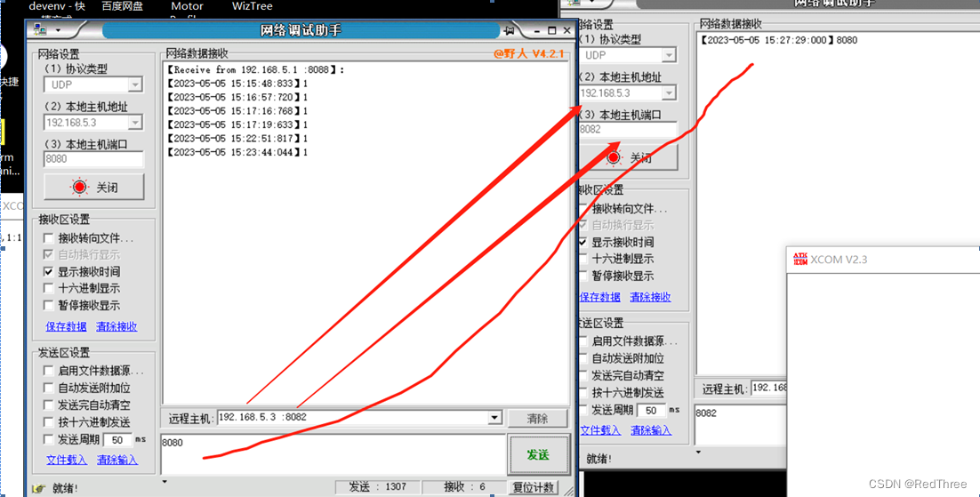Click the small triangle below the port-8082 send box
980x497 pixels.
pyautogui.click(x=698, y=452)
